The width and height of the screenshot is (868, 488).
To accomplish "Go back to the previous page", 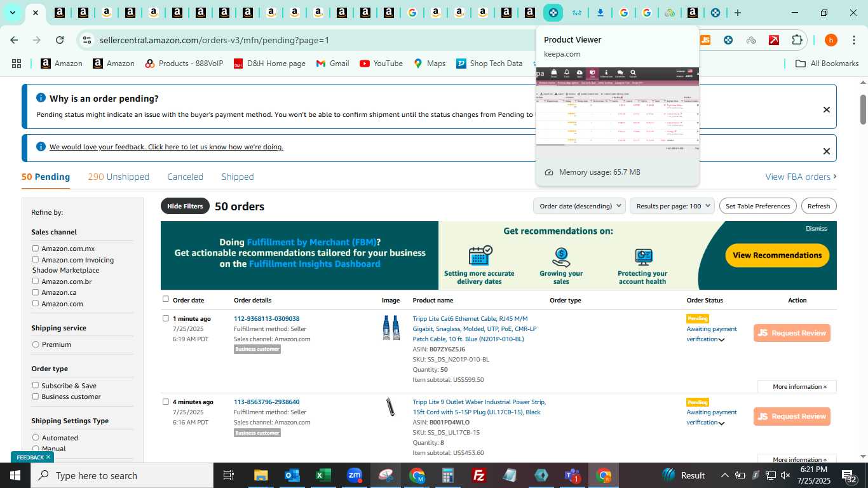I will point(15,40).
